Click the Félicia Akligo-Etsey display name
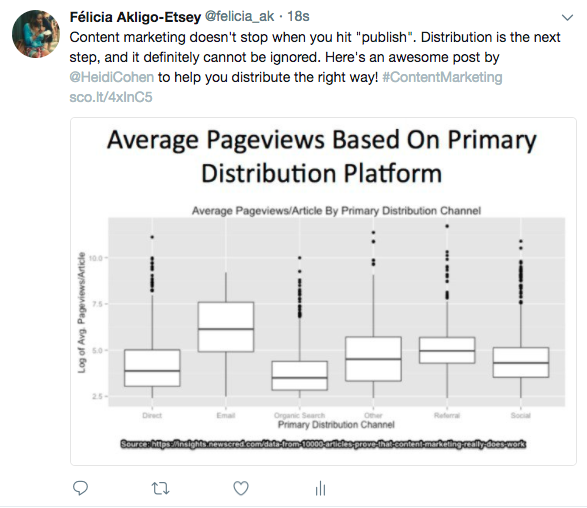This screenshot has width=587, height=508. point(135,17)
